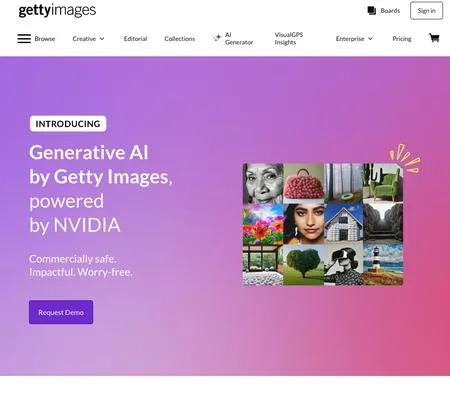This screenshot has width=450, height=405.
Task: Click the INTRODUCING badge label
Action: point(68,124)
